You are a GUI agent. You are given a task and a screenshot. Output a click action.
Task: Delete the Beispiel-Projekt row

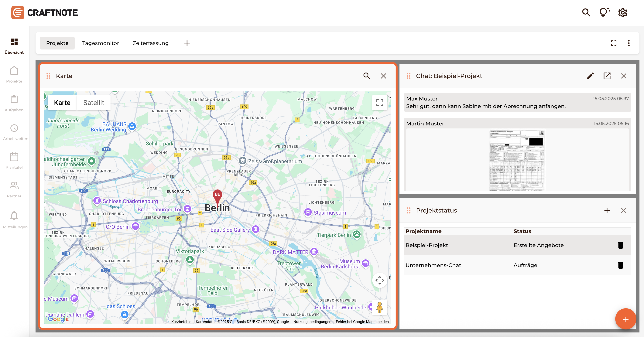pos(620,245)
